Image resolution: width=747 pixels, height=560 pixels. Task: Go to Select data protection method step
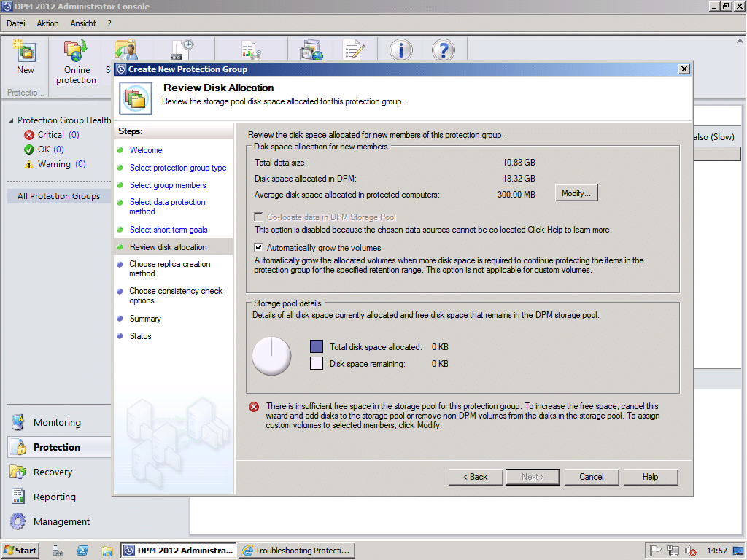tap(167, 206)
